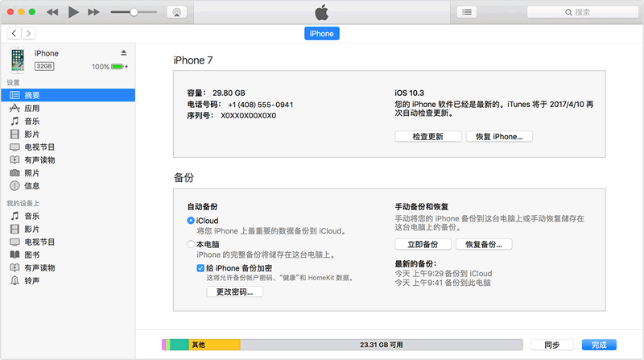Navigate back with left chevron
Image resolution: width=644 pixels, height=360 pixels.
click(x=14, y=33)
